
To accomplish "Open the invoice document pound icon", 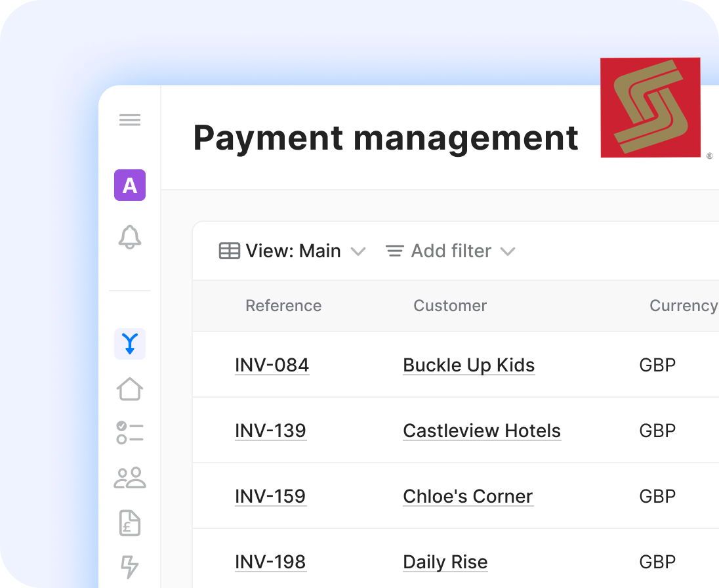I will 130,523.
